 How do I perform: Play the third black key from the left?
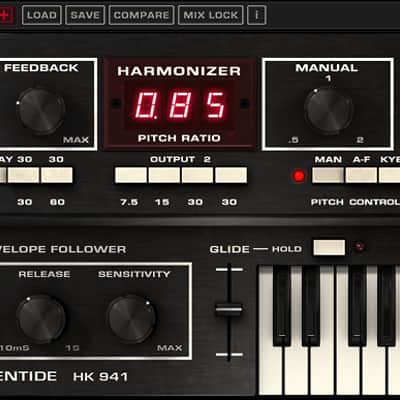(357, 305)
